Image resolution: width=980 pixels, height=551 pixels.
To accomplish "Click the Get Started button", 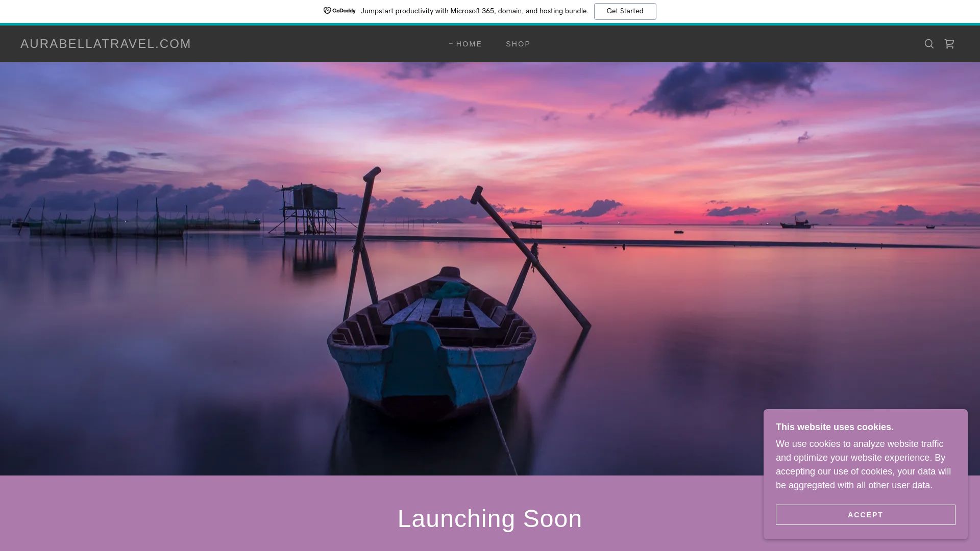I will point(625,11).
